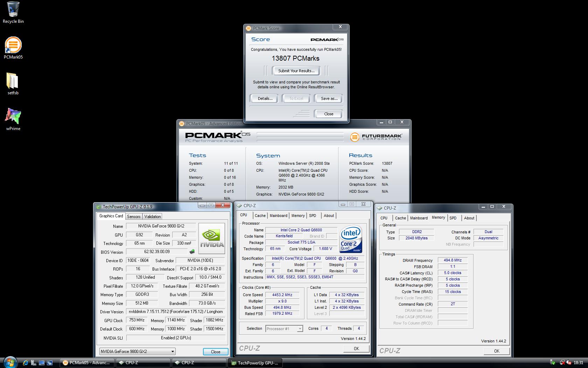This screenshot has width=588, height=368.
Task: Click Switch Between Windows quick launch icon
Action: pyautogui.click(x=50, y=363)
